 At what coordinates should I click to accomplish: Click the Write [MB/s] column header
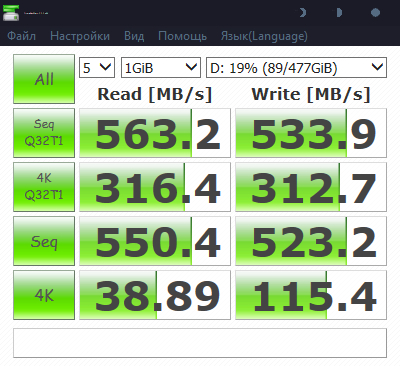coord(311,94)
